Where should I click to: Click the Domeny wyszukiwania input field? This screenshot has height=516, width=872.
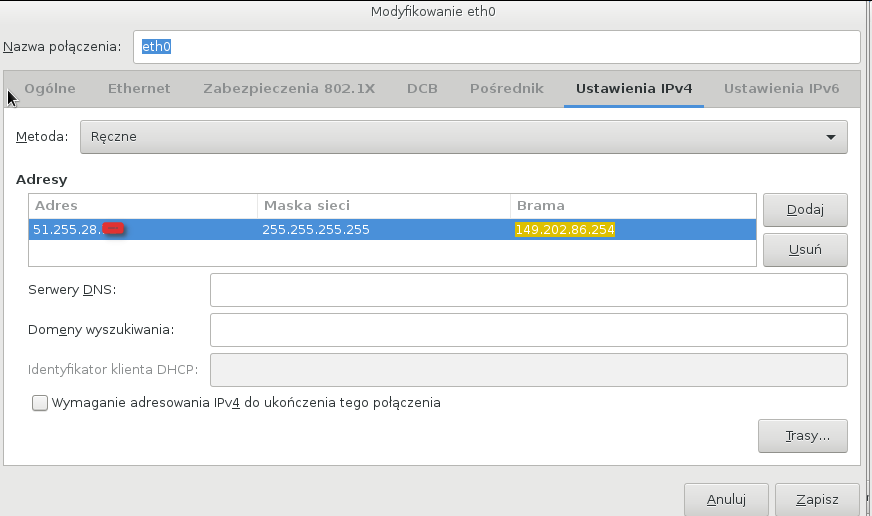click(528, 329)
